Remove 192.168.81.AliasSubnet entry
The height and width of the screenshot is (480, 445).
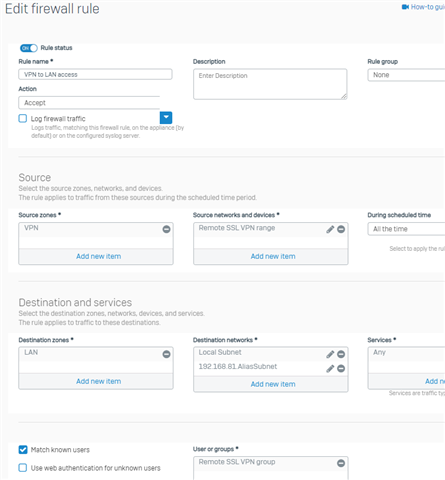coord(341,368)
